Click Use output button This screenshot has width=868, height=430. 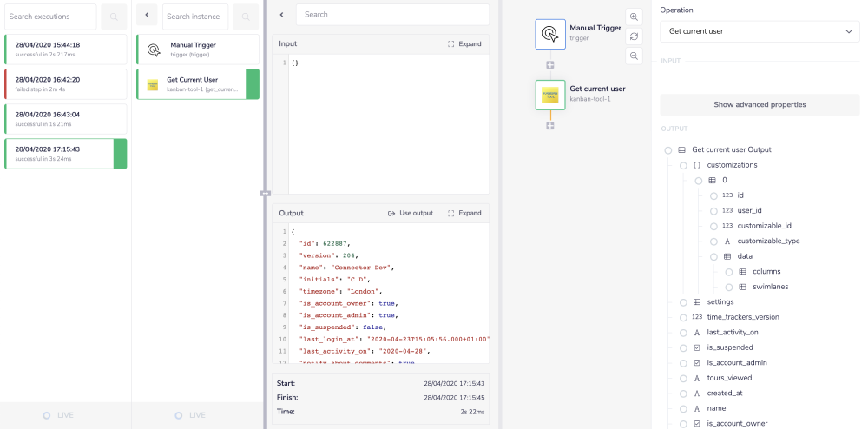[410, 213]
